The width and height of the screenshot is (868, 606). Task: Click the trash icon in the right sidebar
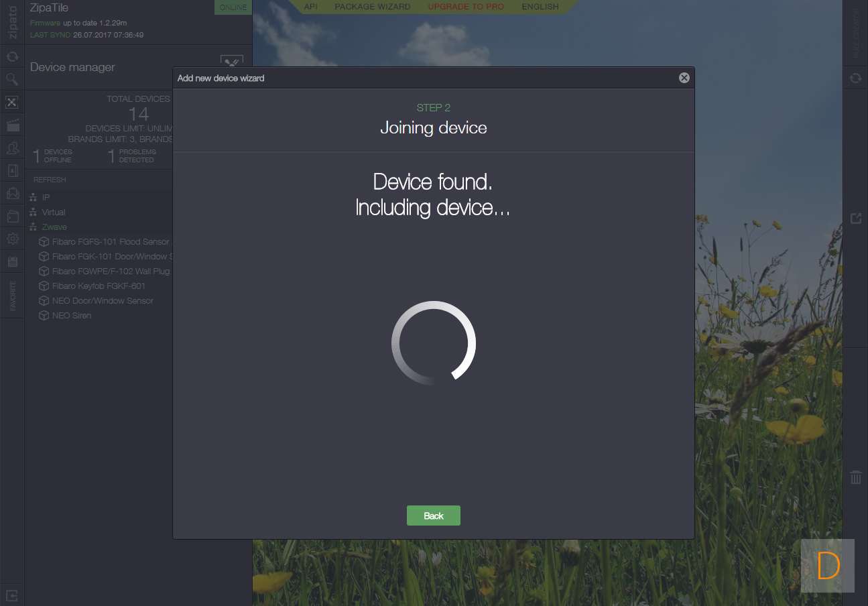click(855, 477)
